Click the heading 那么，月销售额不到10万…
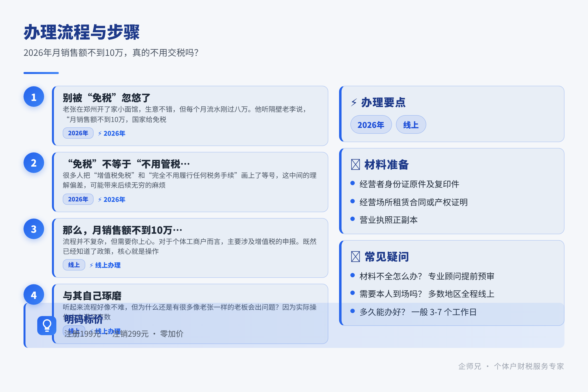This screenshot has height=392, width=588. (122, 230)
